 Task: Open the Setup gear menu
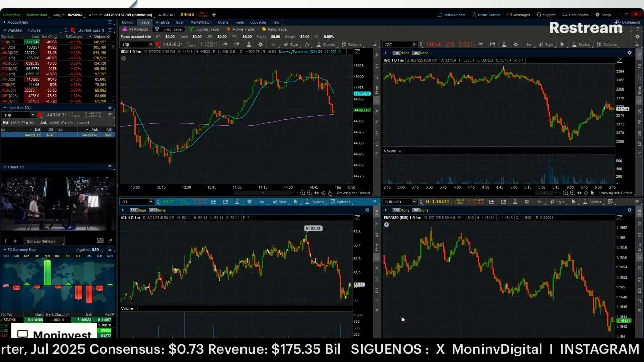(603, 15)
